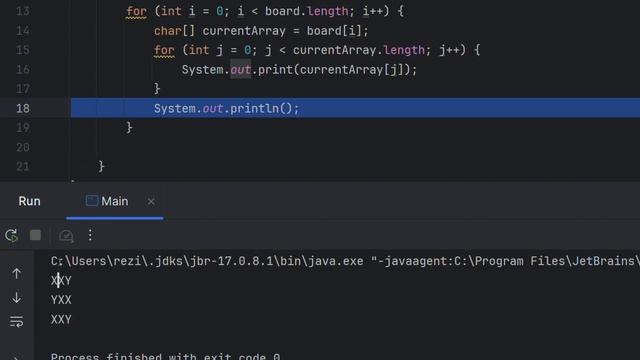640x360 pixels.
Task: Click line number 16 in gutter
Action: click(x=23, y=70)
